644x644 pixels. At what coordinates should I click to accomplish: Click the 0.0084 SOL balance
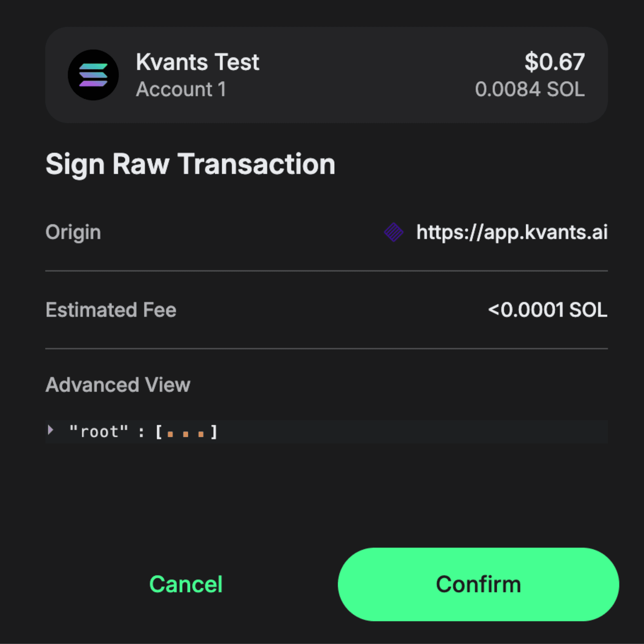pyautogui.click(x=530, y=89)
